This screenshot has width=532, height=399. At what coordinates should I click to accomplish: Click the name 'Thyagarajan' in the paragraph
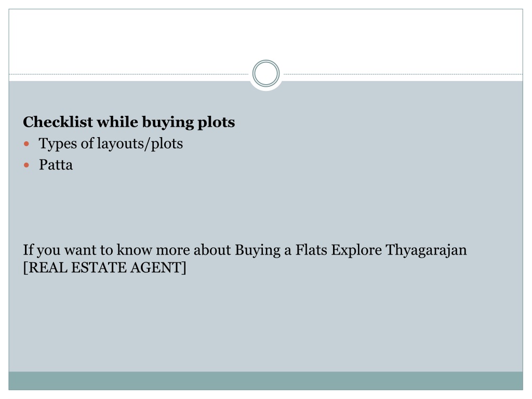click(x=426, y=250)
